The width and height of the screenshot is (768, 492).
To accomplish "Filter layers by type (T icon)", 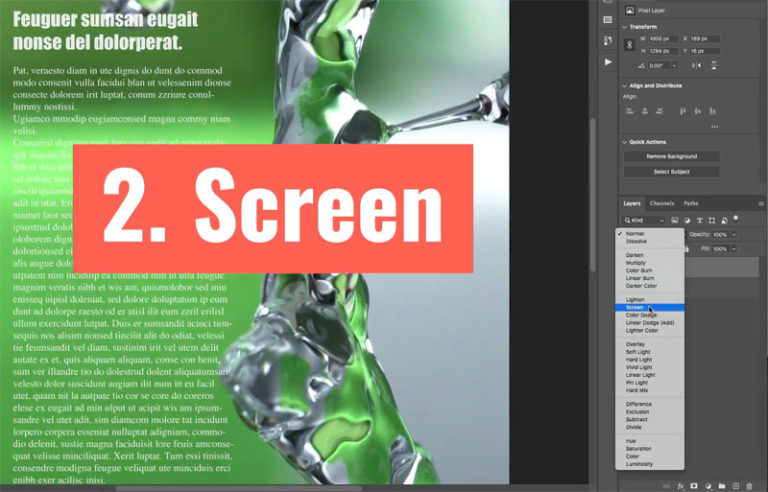I will tap(701, 219).
